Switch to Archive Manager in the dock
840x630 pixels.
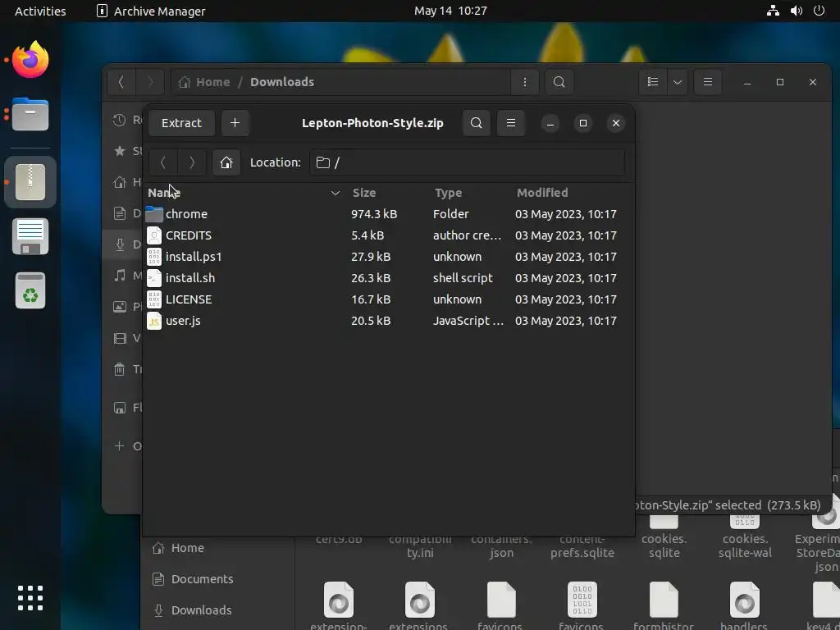[30, 182]
